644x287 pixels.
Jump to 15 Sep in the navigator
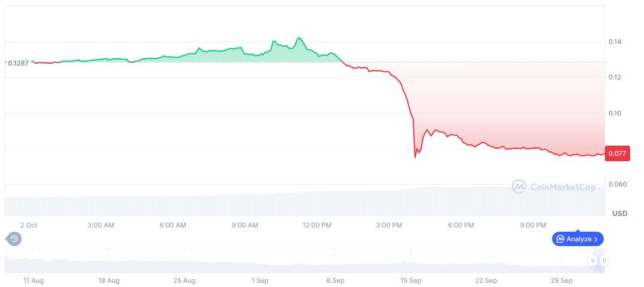tap(411, 280)
